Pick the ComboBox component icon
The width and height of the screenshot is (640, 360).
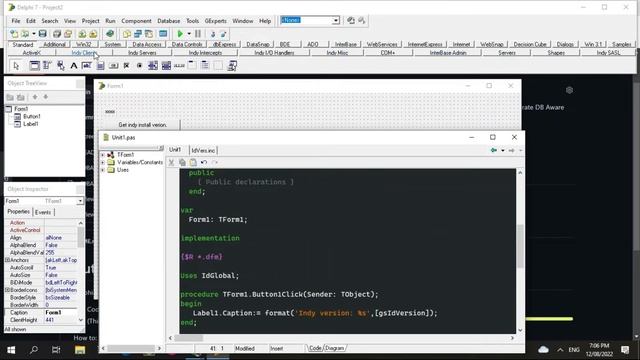pos(166,65)
